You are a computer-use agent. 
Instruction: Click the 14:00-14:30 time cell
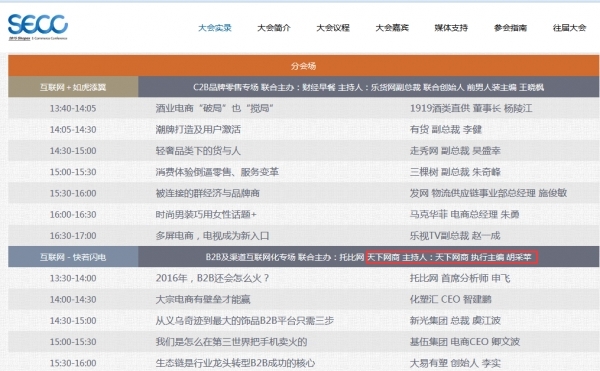pyautogui.click(x=73, y=299)
